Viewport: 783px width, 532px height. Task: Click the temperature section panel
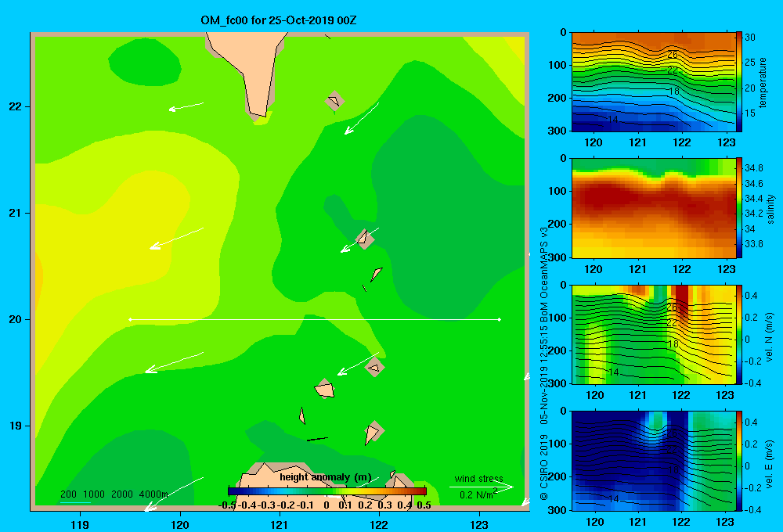(653, 82)
